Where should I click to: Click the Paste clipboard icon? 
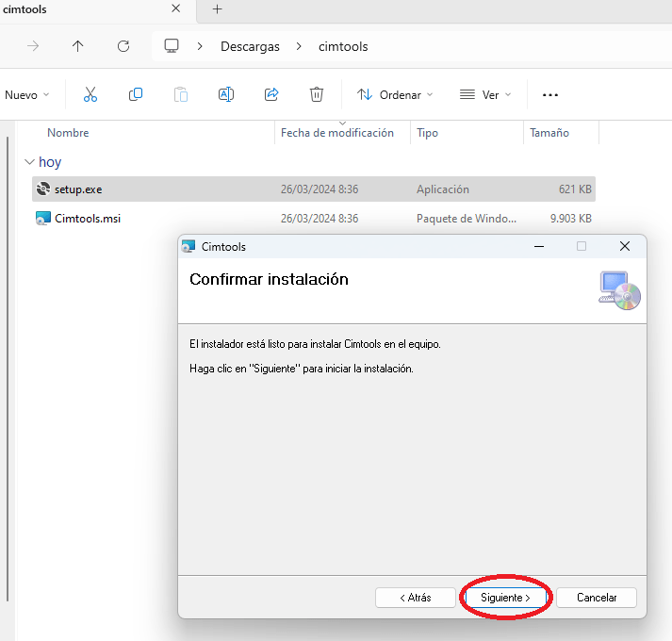tap(181, 94)
